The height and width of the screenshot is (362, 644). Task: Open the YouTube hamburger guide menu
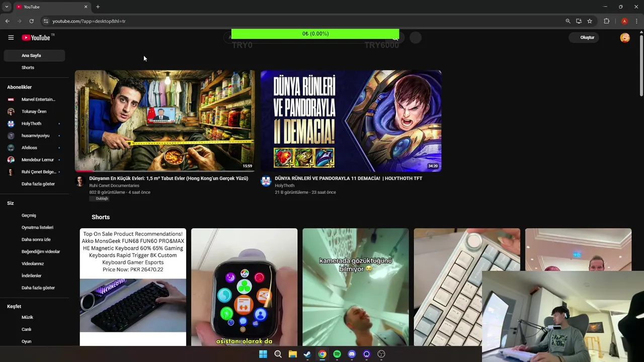click(11, 38)
